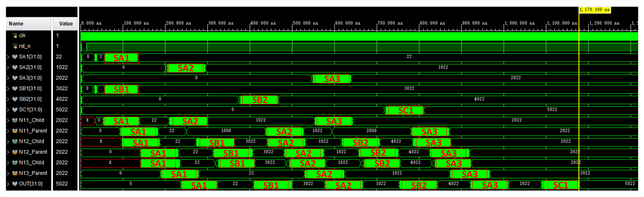
Task: Expand the OUT[31:0] bus signal
Action: point(8,184)
